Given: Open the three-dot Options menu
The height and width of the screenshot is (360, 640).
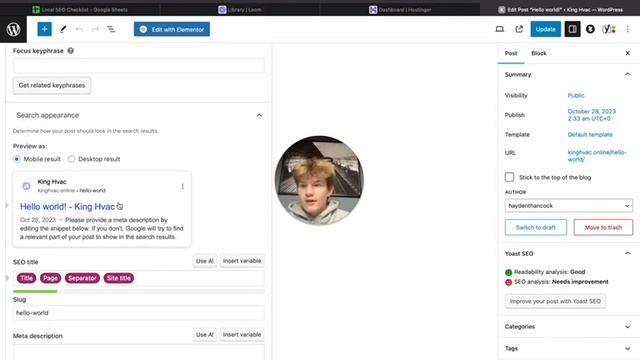Looking at the screenshot, I should 628,29.
